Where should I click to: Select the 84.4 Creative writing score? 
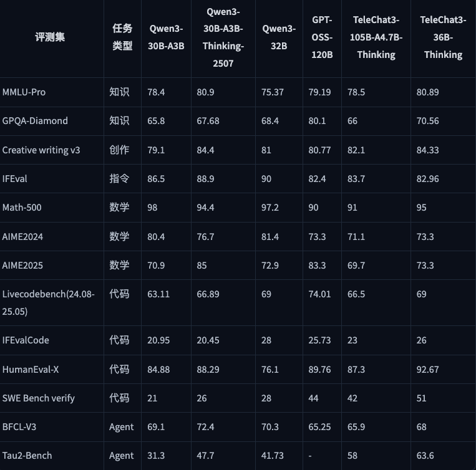[x=205, y=150]
